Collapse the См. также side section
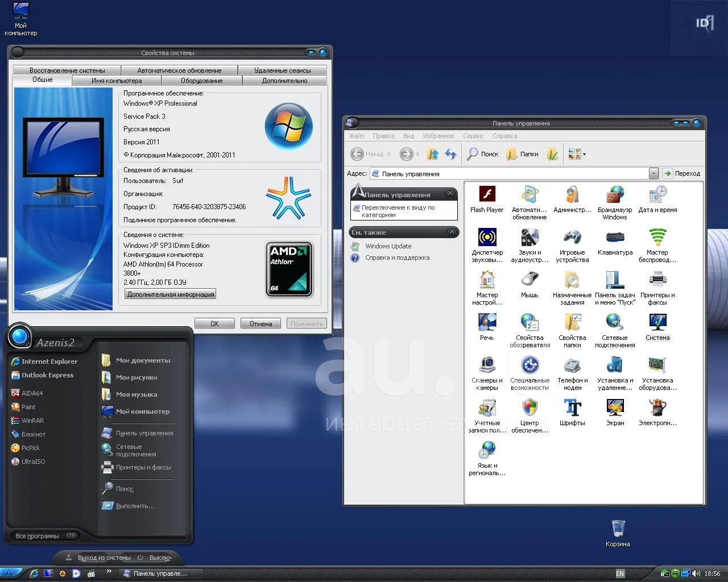Screen dimensions: 728x582 click(452, 232)
